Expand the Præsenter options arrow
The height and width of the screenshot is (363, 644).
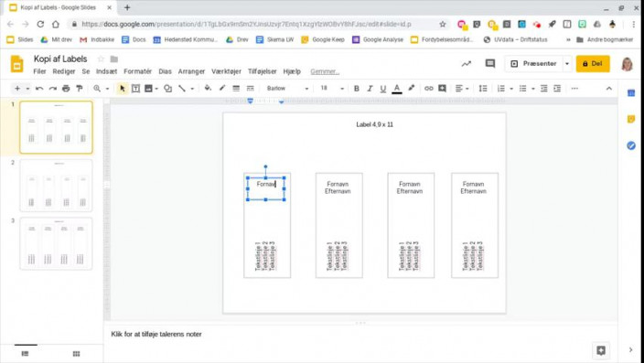point(567,64)
